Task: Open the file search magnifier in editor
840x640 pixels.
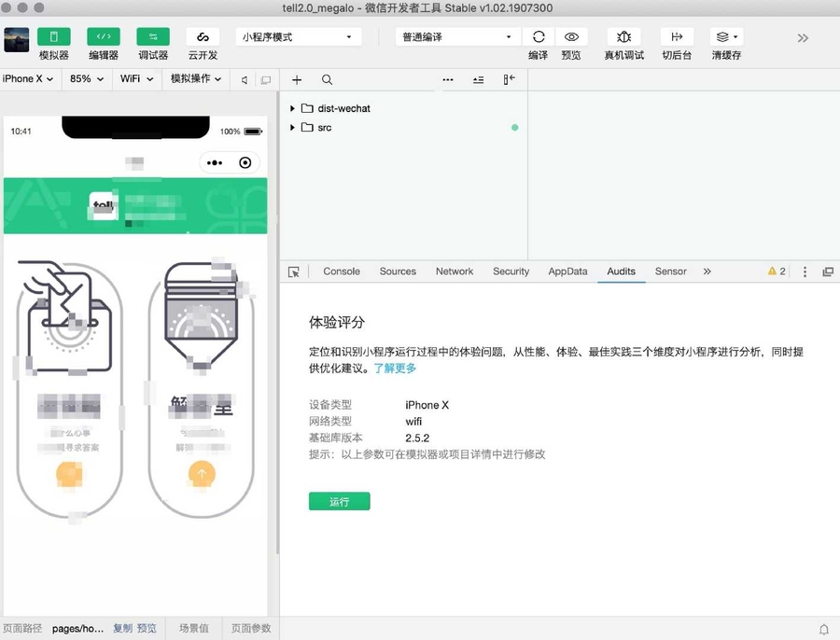Action: pos(327,79)
